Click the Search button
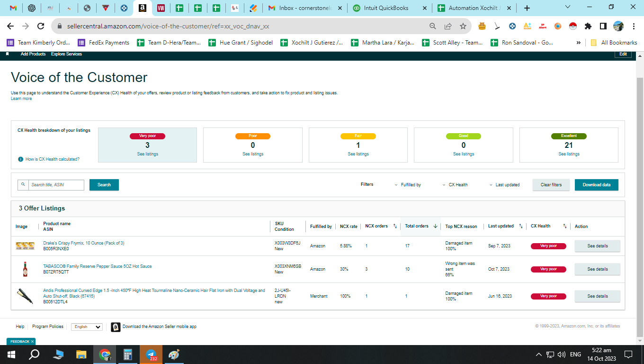The height and width of the screenshot is (364, 644). click(x=104, y=185)
